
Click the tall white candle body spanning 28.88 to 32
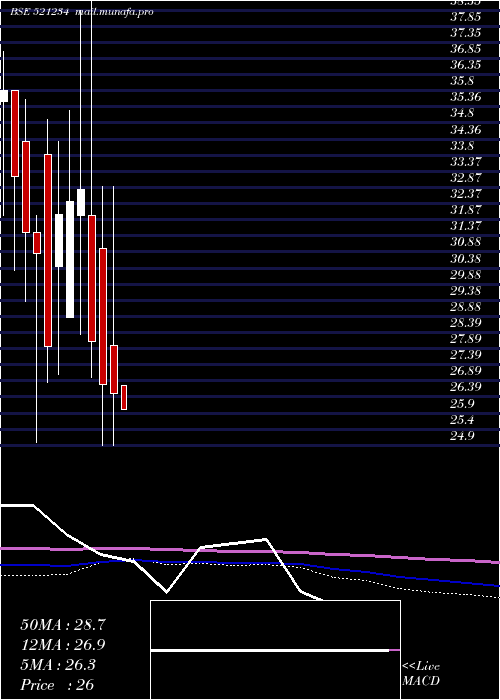click(x=70, y=259)
